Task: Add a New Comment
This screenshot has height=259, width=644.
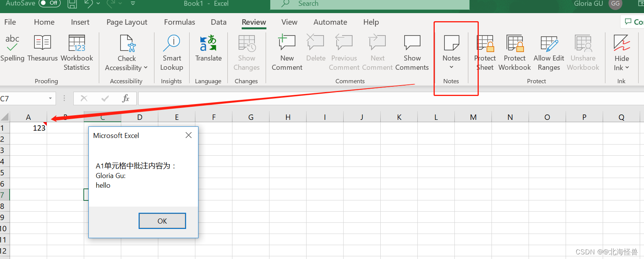Action: coord(287,53)
